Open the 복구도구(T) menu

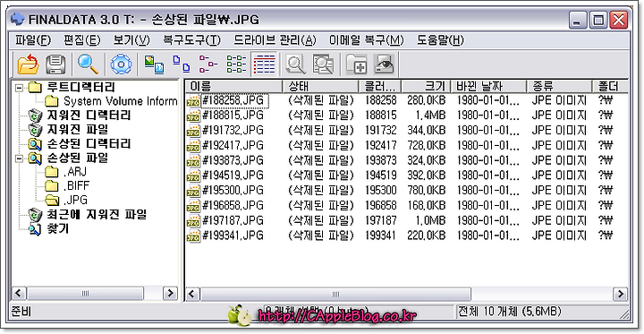[191, 40]
